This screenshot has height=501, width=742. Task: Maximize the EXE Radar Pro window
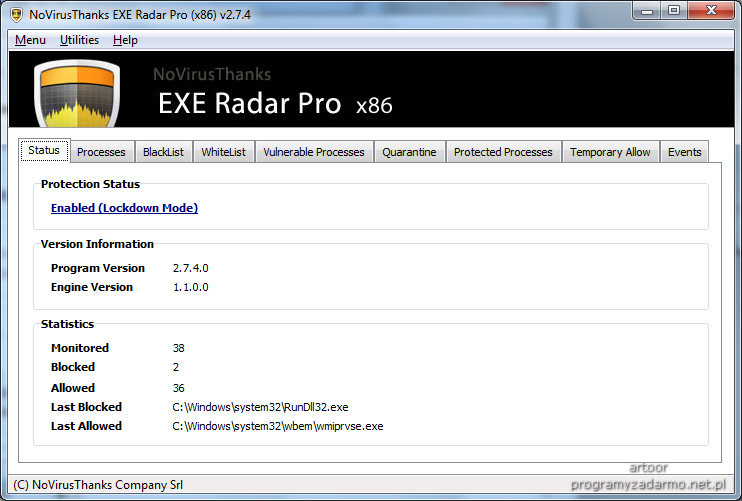point(674,10)
